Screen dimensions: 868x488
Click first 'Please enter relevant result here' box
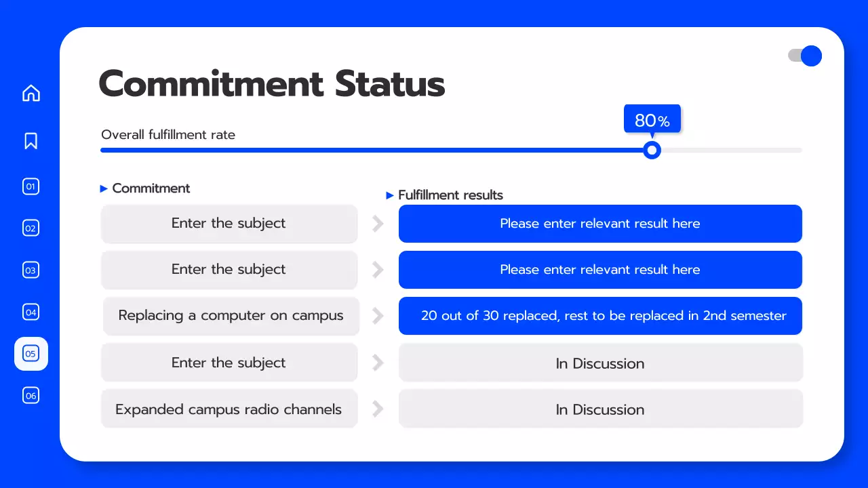600,224
